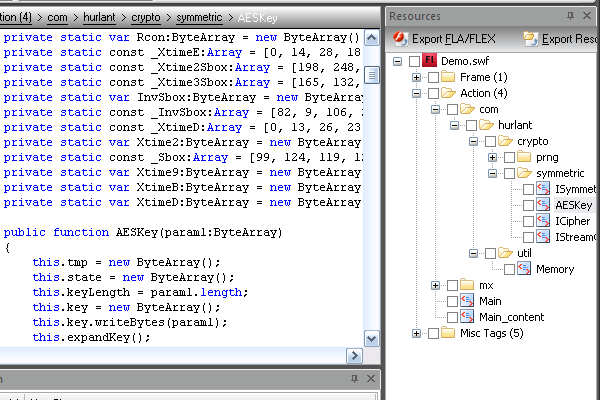Enable the checkbox beside Main script

click(452, 301)
